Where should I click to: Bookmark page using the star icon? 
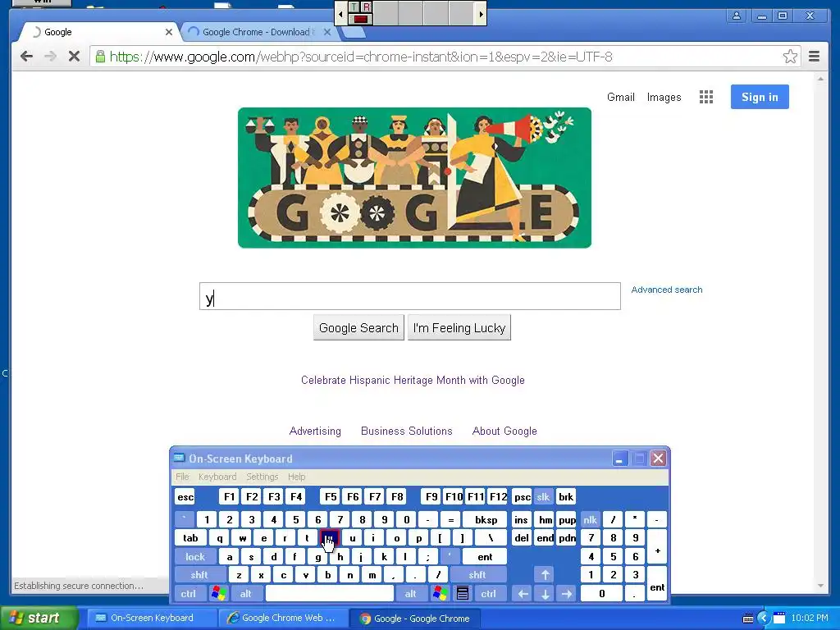point(790,57)
